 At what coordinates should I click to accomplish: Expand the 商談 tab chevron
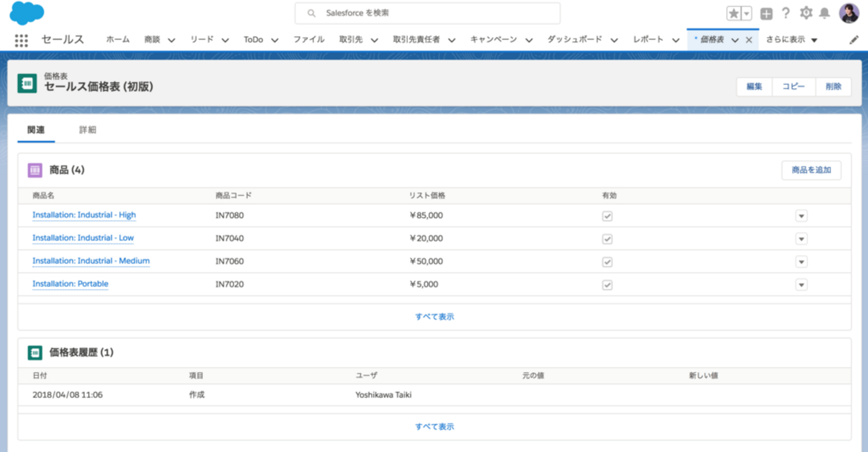click(x=172, y=40)
